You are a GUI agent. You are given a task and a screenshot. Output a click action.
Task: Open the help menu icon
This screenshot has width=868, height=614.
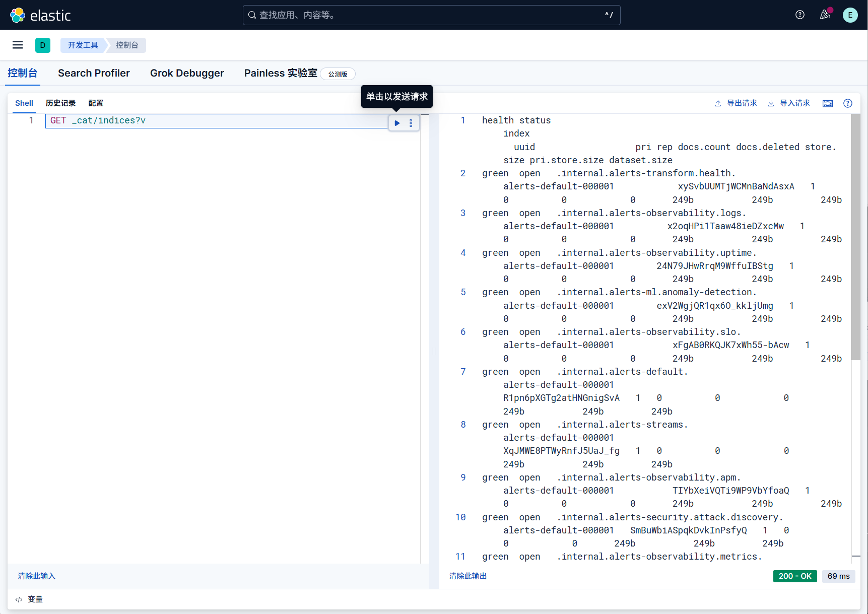[x=799, y=15]
